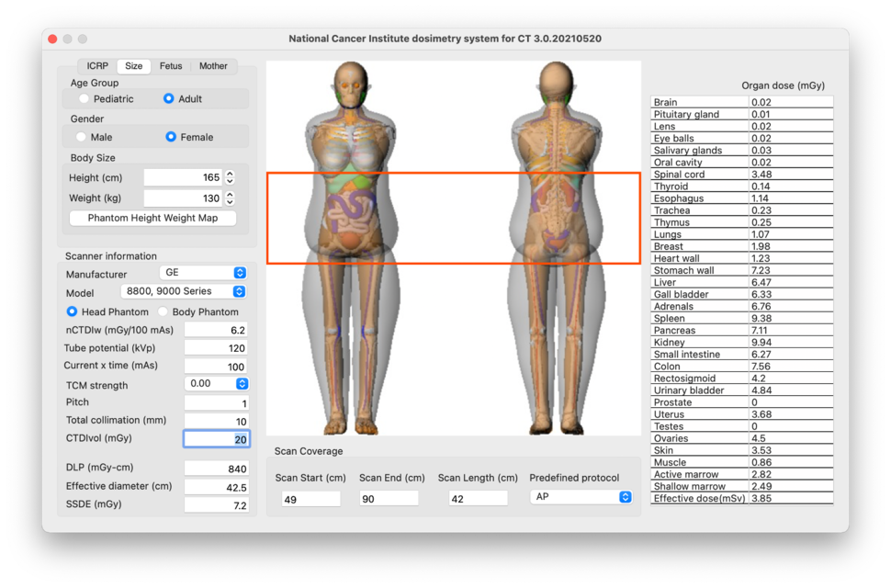The width and height of the screenshot is (891, 588).
Task: Select the Head Phantom radio button
Action: [x=72, y=312]
